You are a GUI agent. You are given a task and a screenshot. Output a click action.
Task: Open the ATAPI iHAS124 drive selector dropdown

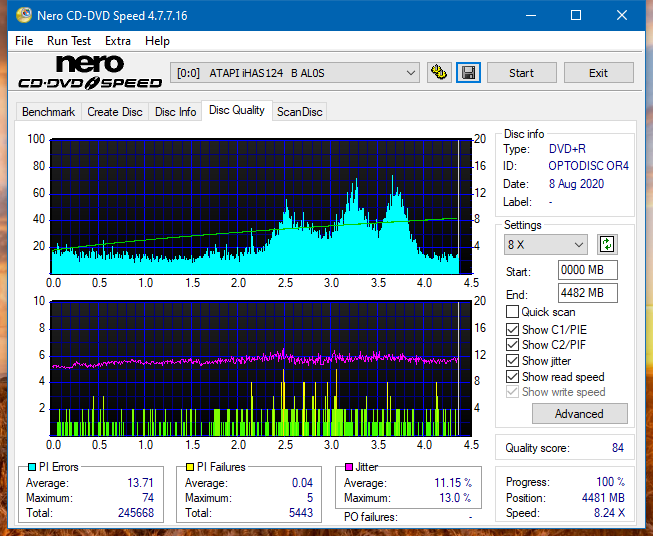(x=295, y=73)
